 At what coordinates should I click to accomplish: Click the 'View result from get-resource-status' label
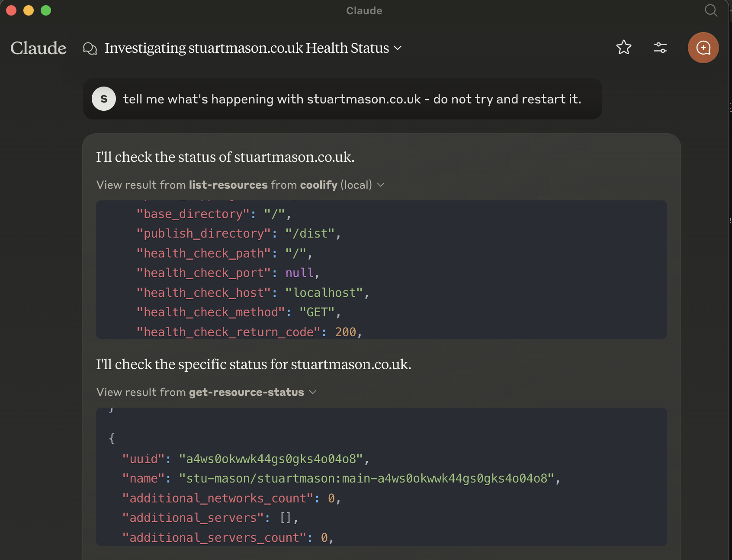click(x=200, y=392)
